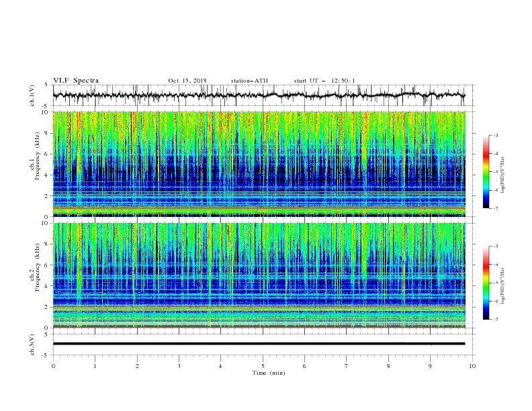Image resolution: width=532 pixels, height=411 pixels.
Task: Click the "station=ATH" label
Action: coord(249,81)
